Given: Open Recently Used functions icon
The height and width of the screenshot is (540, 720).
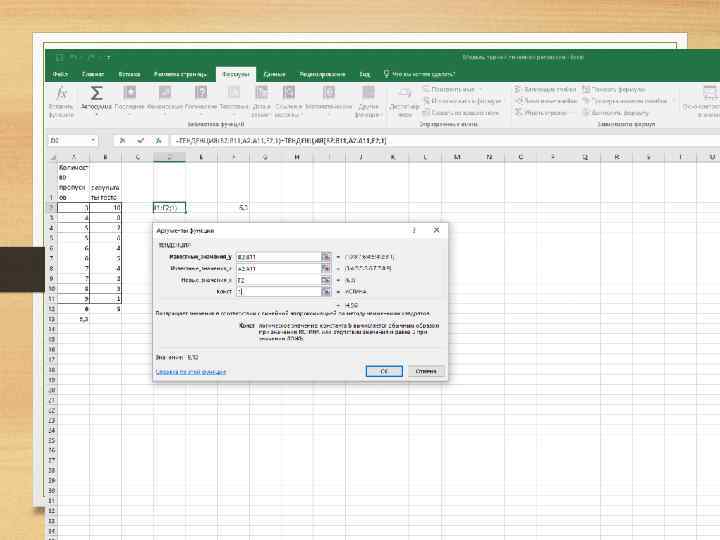Looking at the screenshot, I should 130,93.
